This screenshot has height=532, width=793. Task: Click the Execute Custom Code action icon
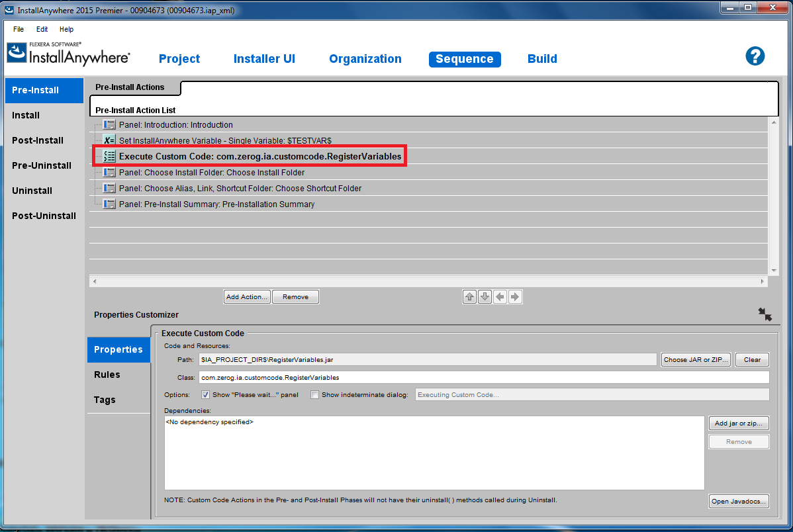click(x=109, y=156)
